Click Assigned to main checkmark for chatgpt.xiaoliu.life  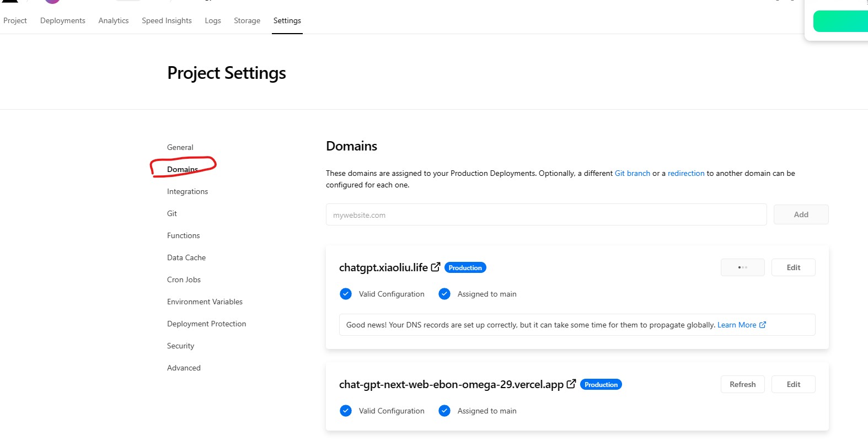444,294
